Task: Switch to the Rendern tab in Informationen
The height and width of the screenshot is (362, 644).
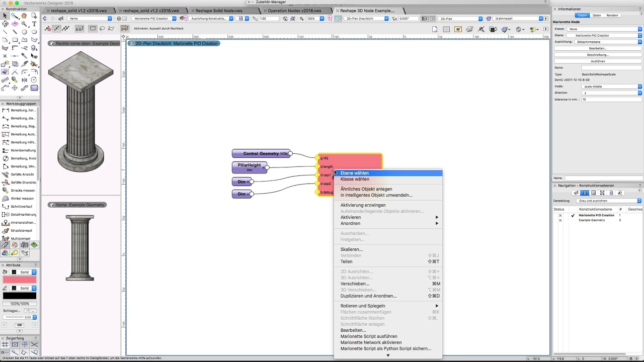Action: pyautogui.click(x=612, y=16)
